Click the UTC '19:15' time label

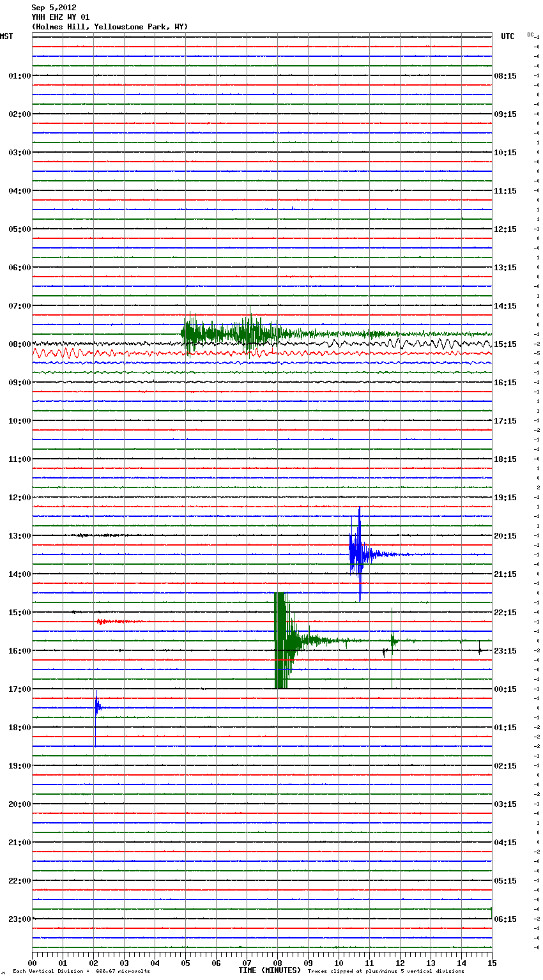(x=505, y=498)
